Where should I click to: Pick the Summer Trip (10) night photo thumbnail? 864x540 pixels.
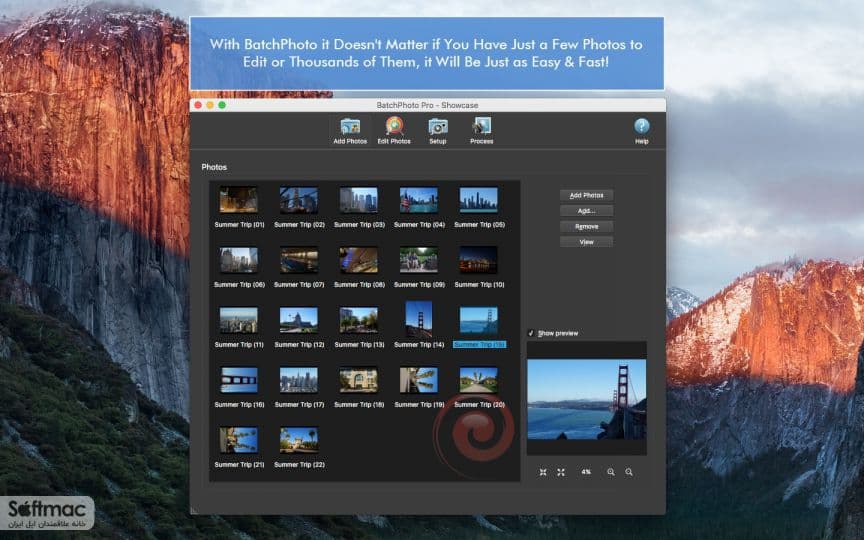click(x=479, y=260)
